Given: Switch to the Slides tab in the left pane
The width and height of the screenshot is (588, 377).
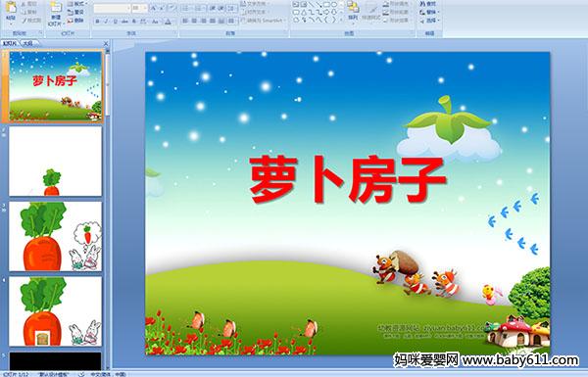Looking at the screenshot, I should pyautogui.click(x=10, y=43).
